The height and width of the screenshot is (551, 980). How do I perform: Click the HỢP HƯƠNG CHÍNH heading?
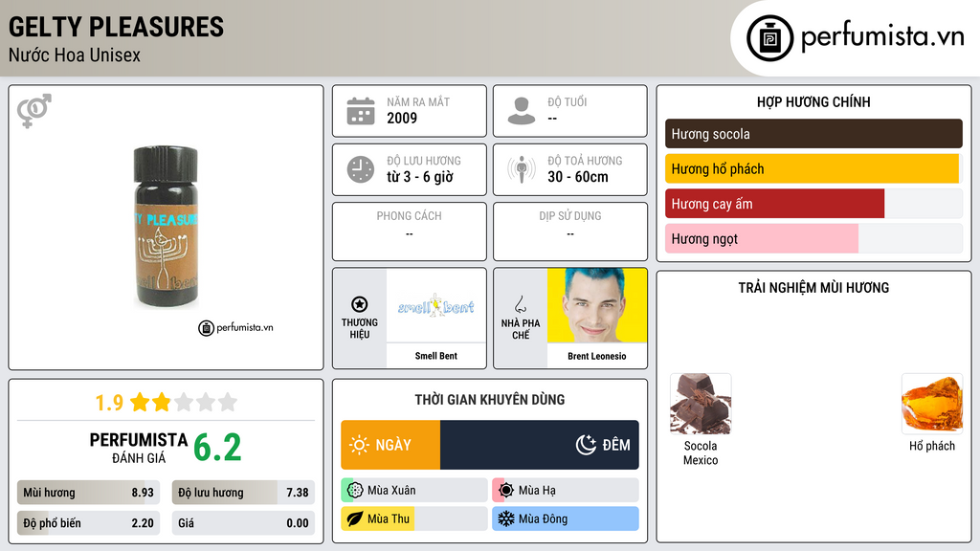coord(813,101)
